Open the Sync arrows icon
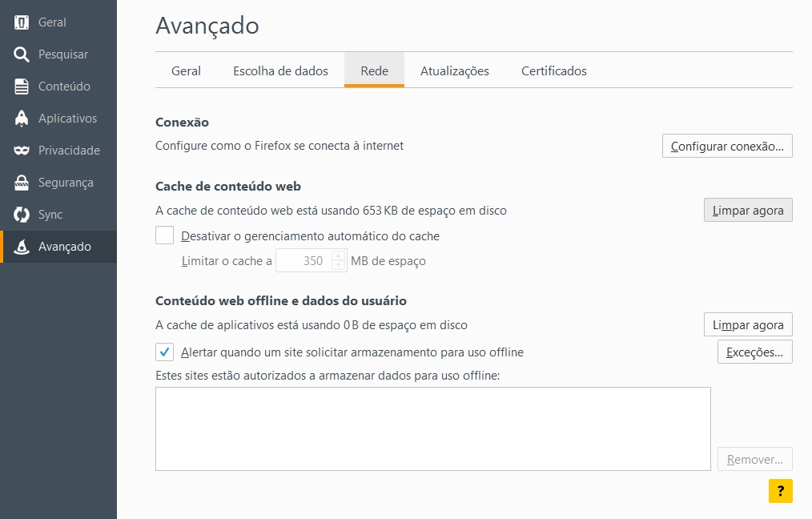This screenshot has width=812, height=519. pos(22,215)
